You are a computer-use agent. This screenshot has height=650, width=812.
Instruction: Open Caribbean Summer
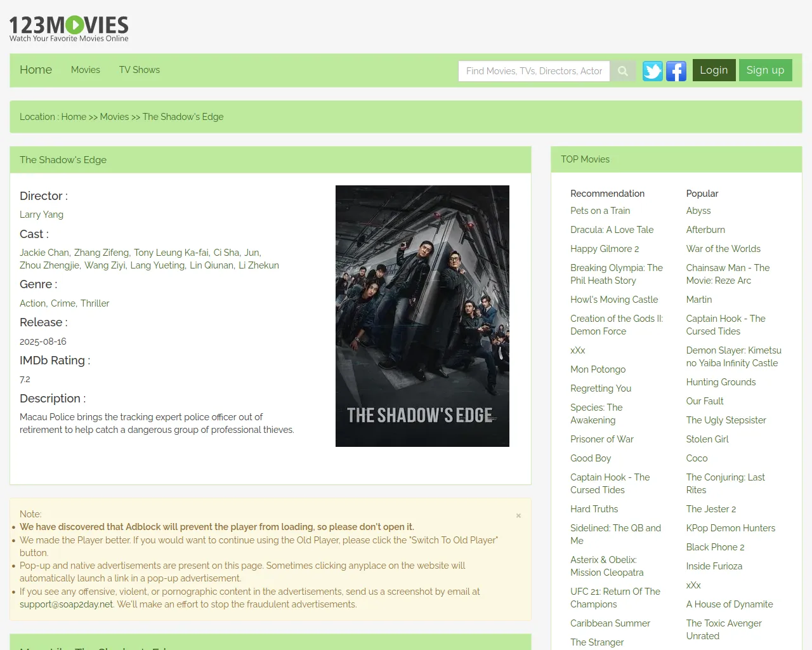(610, 623)
